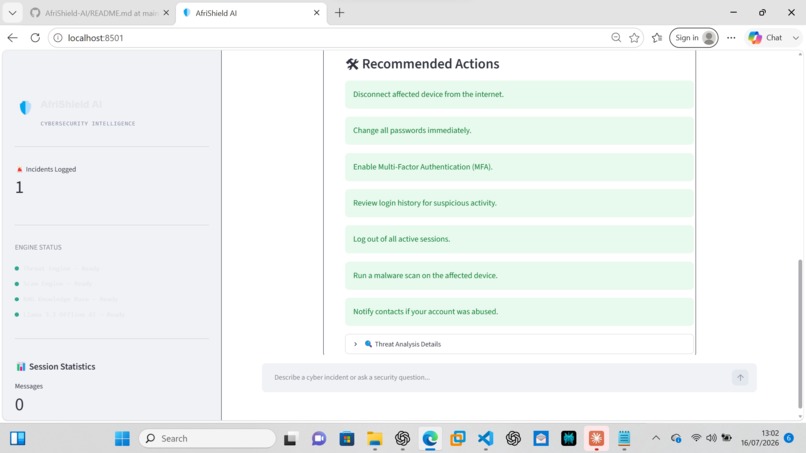Click the Incidents Logged alert icon
The height and width of the screenshot is (453, 806).
pyautogui.click(x=20, y=169)
